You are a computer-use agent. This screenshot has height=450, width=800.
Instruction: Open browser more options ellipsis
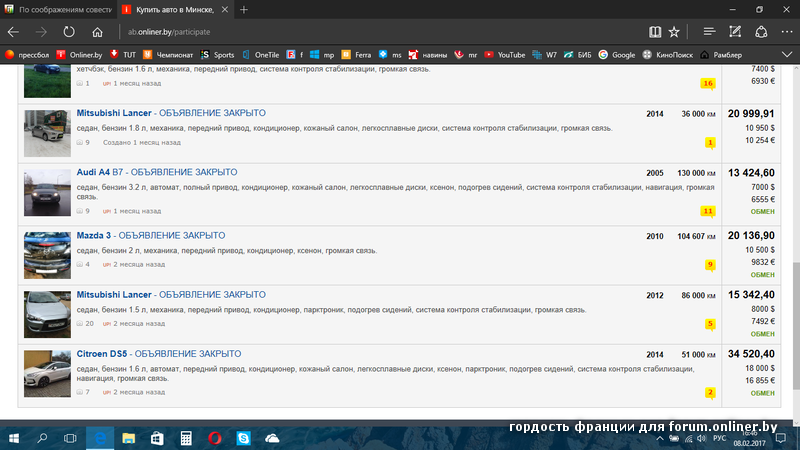tap(787, 32)
